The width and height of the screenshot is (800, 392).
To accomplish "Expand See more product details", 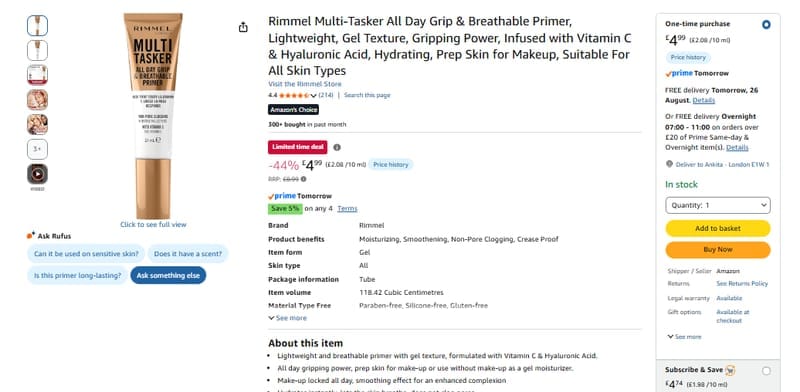I will pos(288,318).
